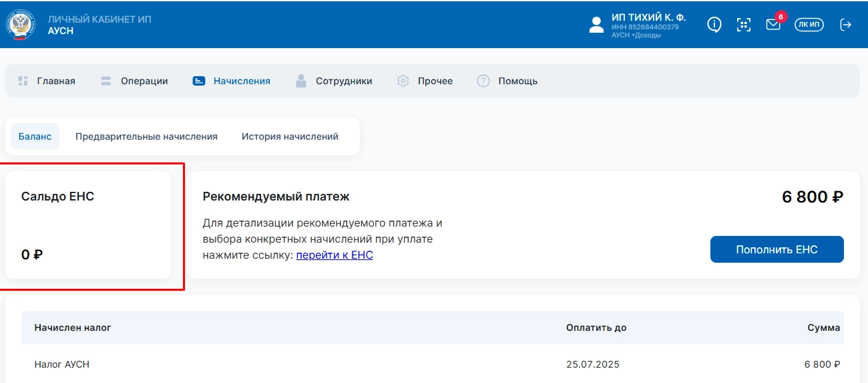Switch to Предварительные начисления tab

(x=146, y=136)
